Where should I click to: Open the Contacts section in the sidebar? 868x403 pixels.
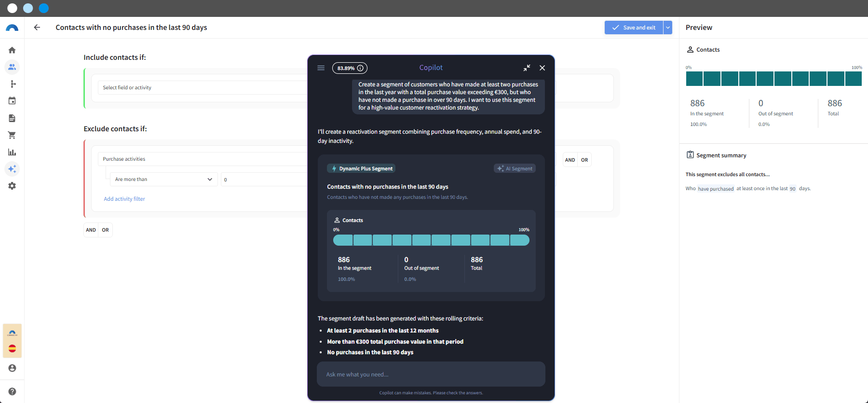12,67
